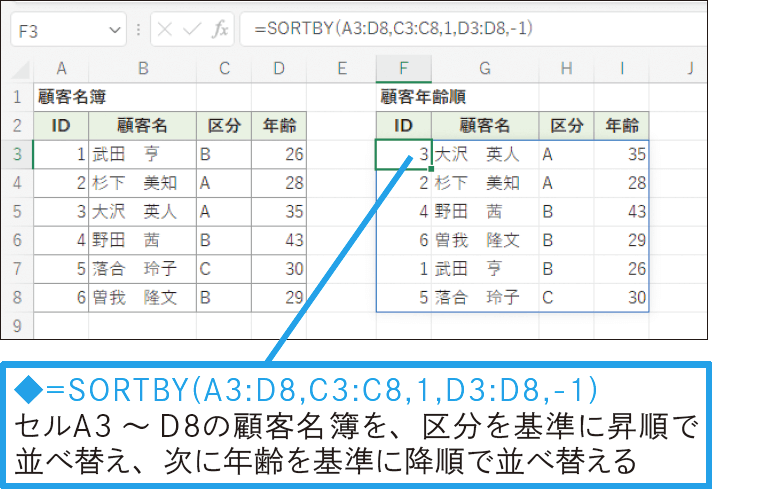
Task: Select row 8 header
Action: pyautogui.click(x=17, y=298)
